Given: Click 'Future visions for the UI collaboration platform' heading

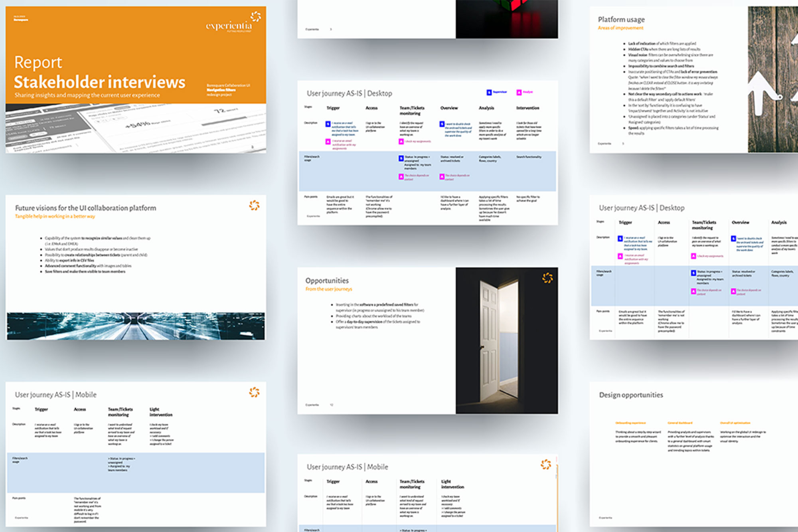Looking at the screenshot, I should coord(85,208).
